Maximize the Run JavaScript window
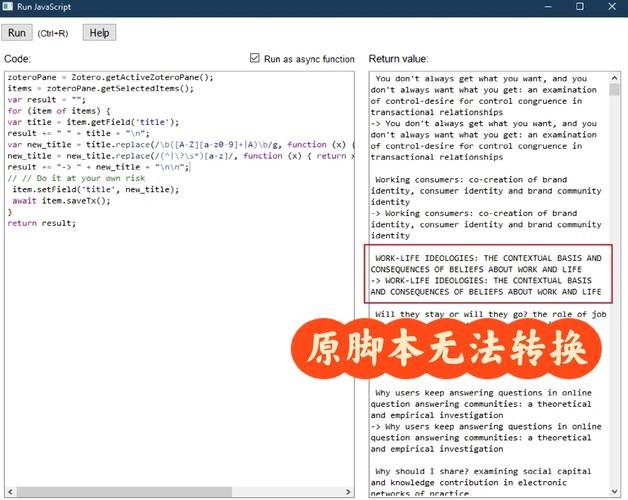The image size is (628, 500). point(580,7)
